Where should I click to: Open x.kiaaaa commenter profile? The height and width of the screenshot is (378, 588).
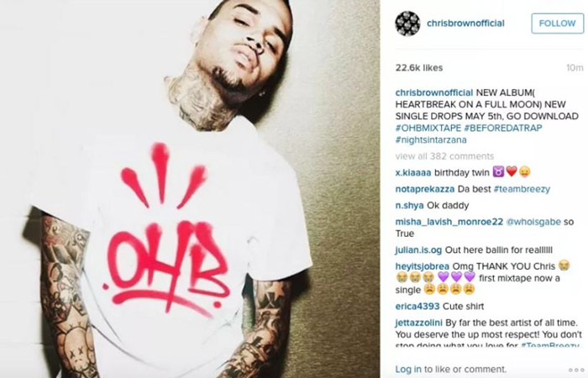click(413, 172)
